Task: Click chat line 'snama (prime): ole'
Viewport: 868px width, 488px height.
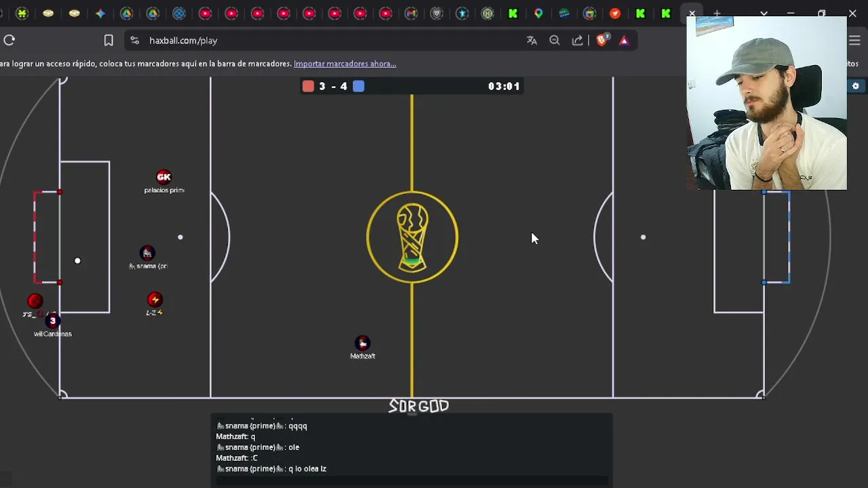Action: [x=258, y=447]
